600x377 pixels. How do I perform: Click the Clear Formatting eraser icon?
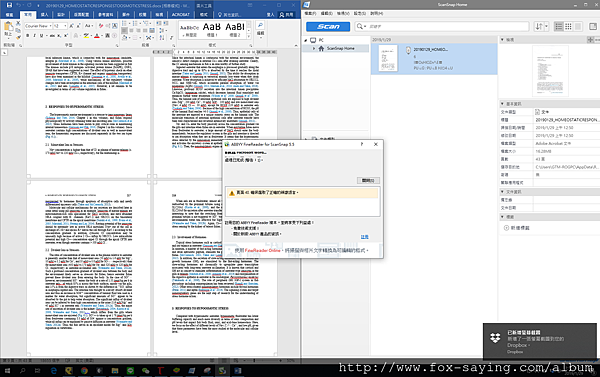(x=101, y=26)
